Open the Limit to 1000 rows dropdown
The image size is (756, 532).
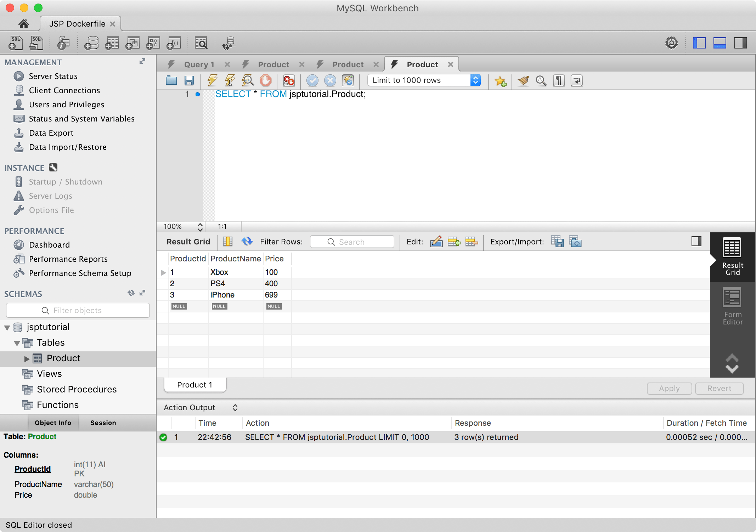click(424, 80)
